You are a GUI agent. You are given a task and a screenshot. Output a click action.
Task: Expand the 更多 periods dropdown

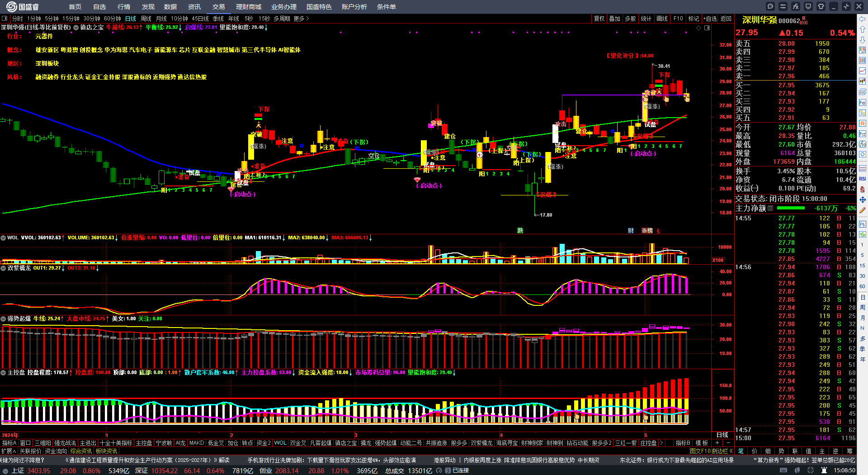point(301,19)
